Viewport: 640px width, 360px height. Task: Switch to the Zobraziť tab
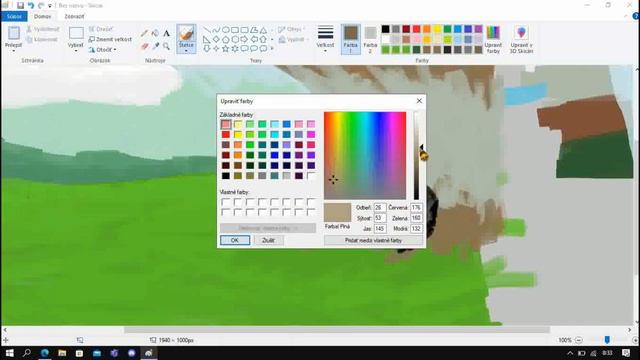click(x=74, y=16)
